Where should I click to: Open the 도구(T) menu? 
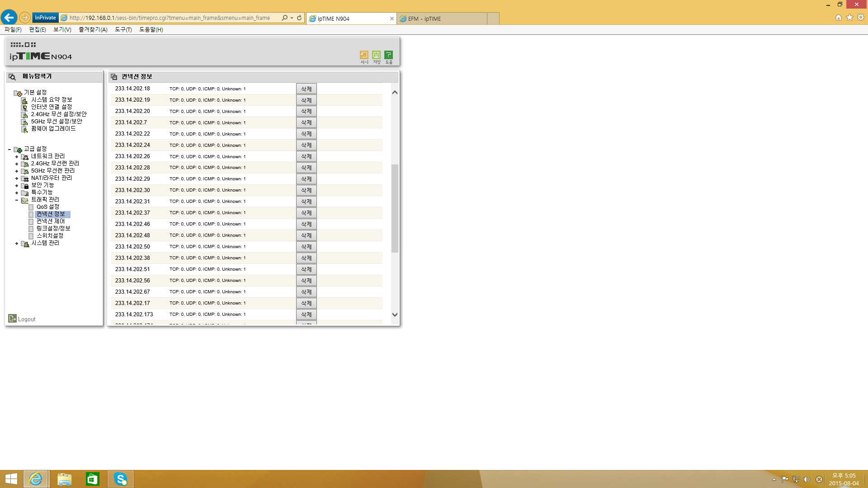click(123, 29)
